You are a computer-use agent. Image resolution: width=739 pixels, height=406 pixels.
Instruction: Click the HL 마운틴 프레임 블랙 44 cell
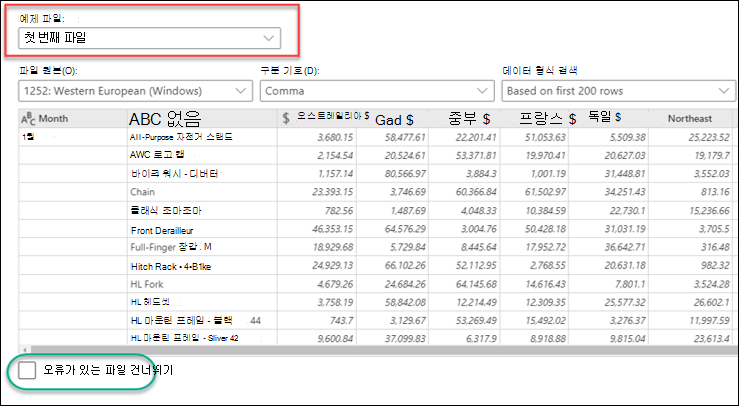(202, 321)
